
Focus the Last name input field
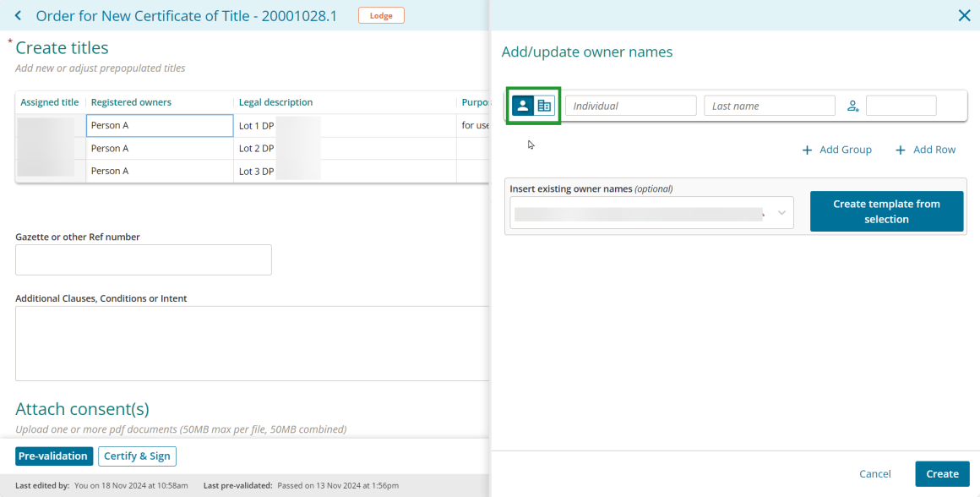point(770,106)
